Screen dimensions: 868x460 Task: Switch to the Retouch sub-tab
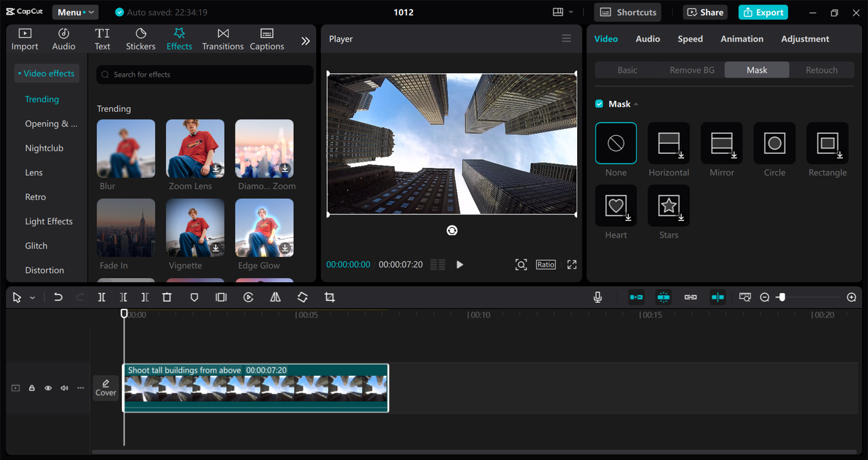[x=822, y=70]
